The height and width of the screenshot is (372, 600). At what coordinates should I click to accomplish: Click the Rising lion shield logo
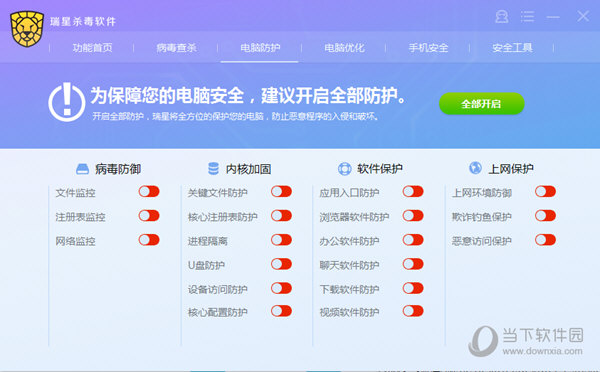(26, 29)
